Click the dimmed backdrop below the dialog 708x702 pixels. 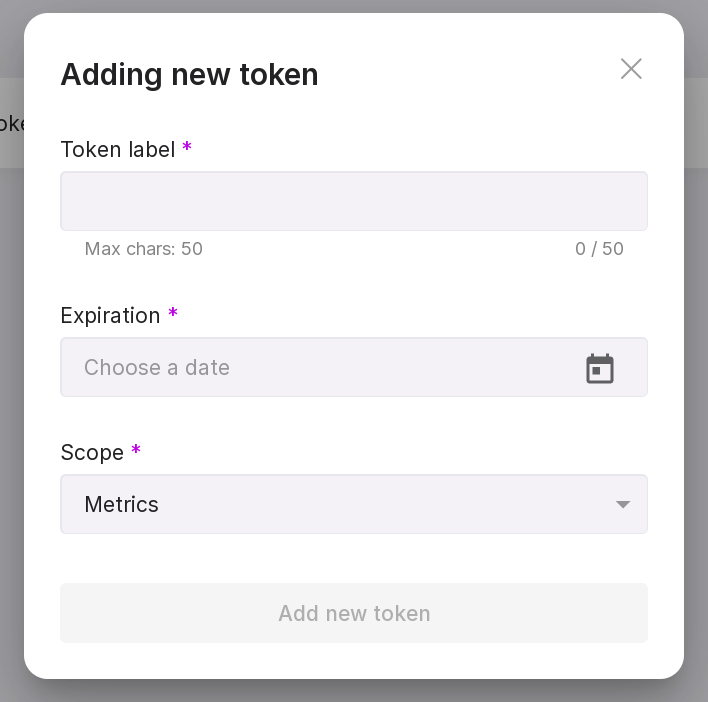pyautogui.click(x=354, y=692)
